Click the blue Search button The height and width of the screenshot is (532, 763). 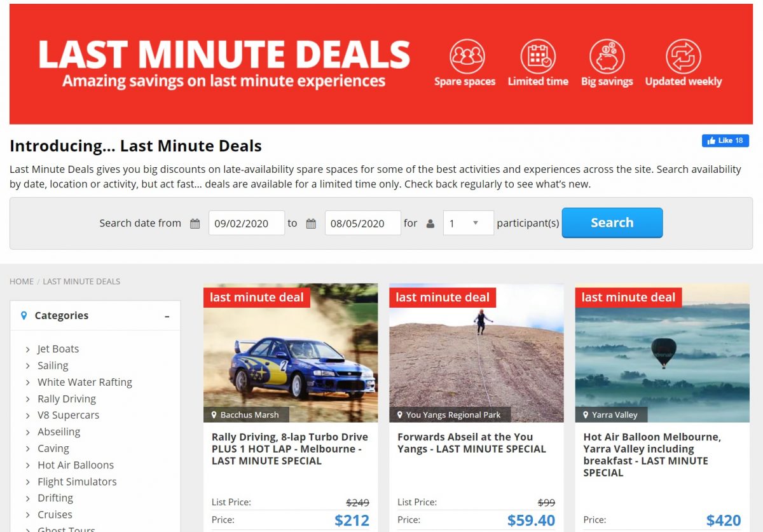pos(612,223)
